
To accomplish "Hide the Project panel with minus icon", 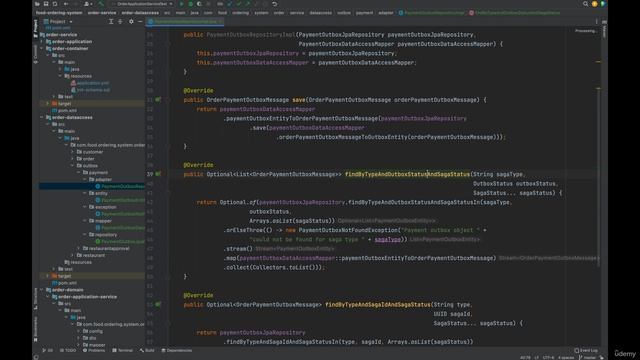I will [x=140, y=21].
